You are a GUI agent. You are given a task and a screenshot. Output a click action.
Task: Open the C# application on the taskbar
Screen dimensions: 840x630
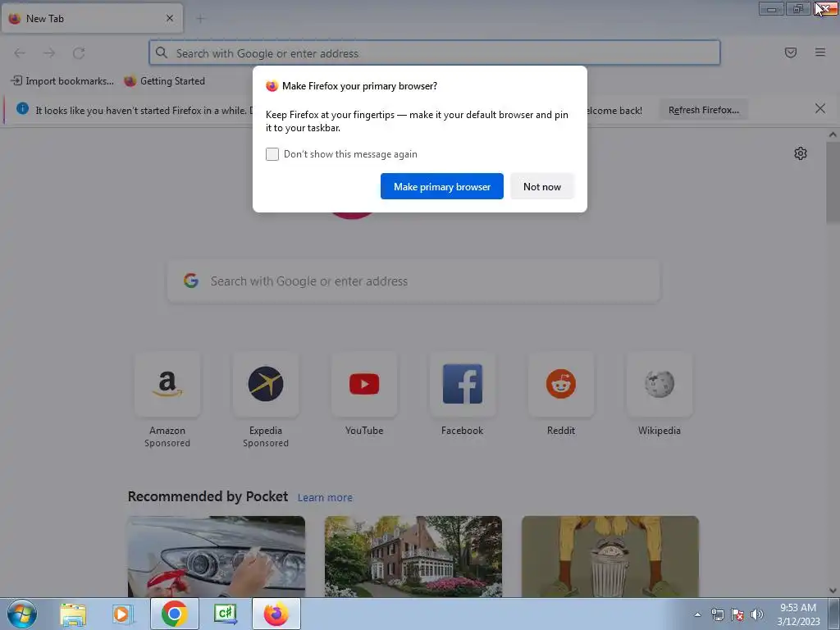(x=225, y=614)
